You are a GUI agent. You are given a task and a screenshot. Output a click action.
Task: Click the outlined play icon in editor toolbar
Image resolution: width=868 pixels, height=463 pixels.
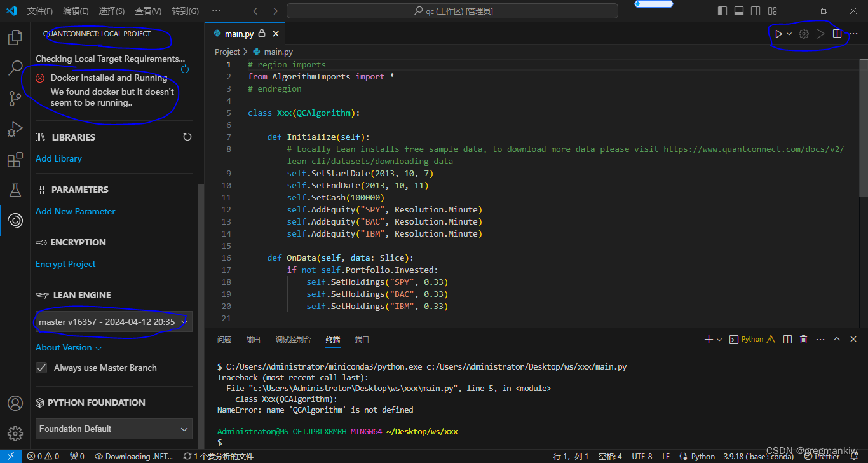click(820, 34)
